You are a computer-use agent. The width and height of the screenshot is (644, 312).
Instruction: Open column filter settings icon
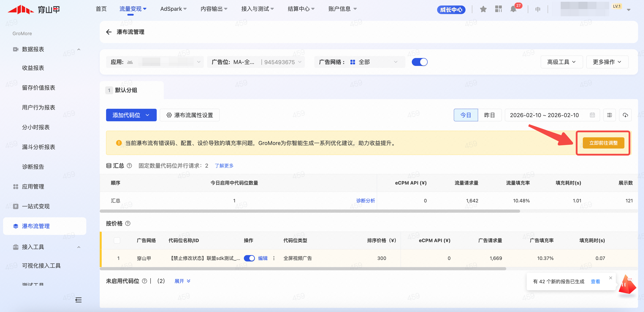pos(609,115)
